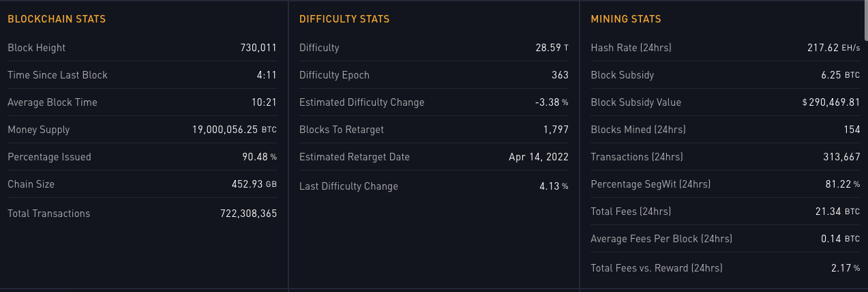The width and height of the screenshot is (868, 292).
Task: Click the Estimated Retarget Date Apr 14, 2022
Action: [539, 157]
